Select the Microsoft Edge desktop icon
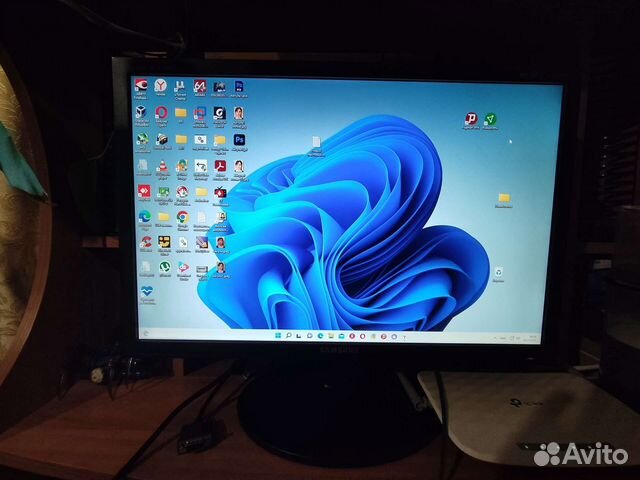 (x=144, y=215)
